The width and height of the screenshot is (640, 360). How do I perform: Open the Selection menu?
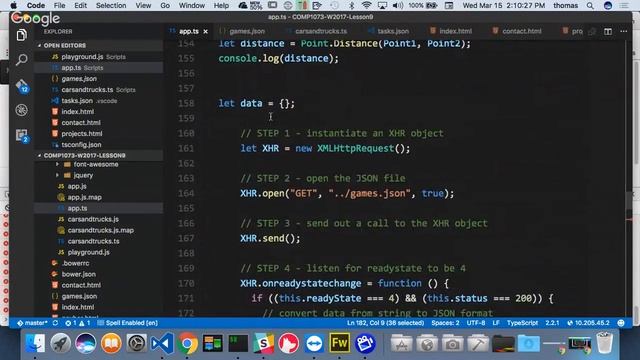click(111, 5)
